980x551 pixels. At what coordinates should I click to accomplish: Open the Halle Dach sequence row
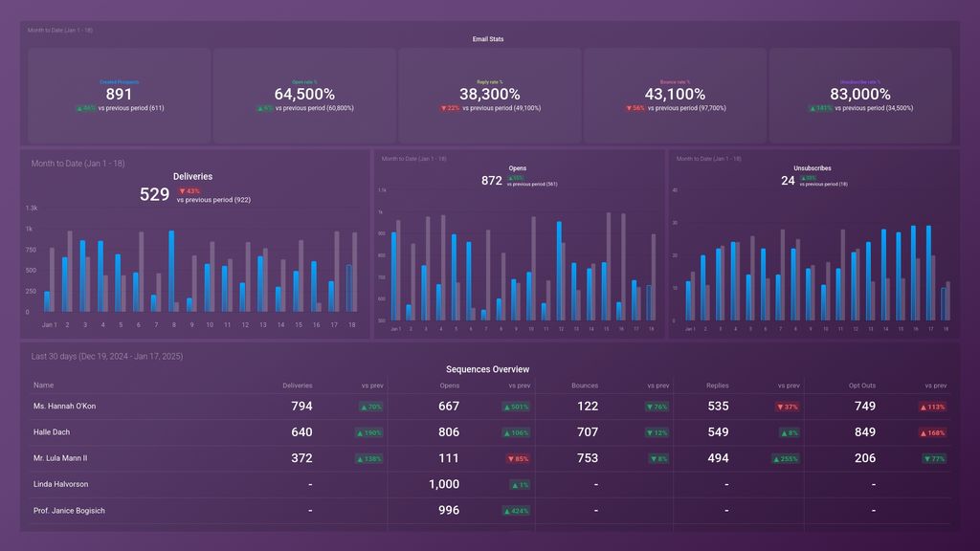pyautogui.click(x=491, y=432)
